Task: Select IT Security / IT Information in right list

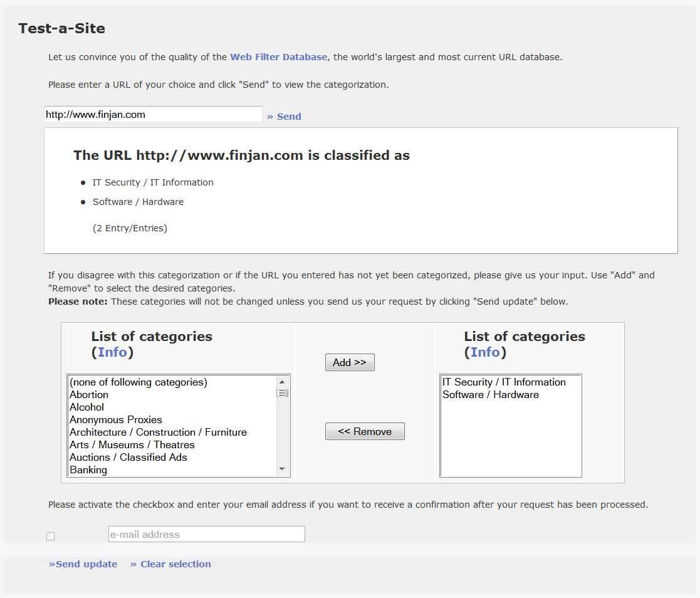Action: [504, 382]
